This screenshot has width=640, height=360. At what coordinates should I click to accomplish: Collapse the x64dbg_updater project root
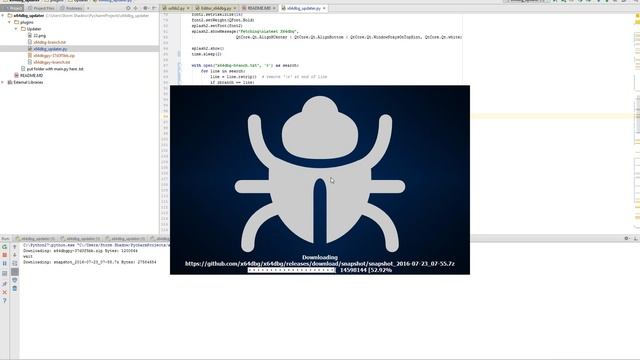[3, 16]
